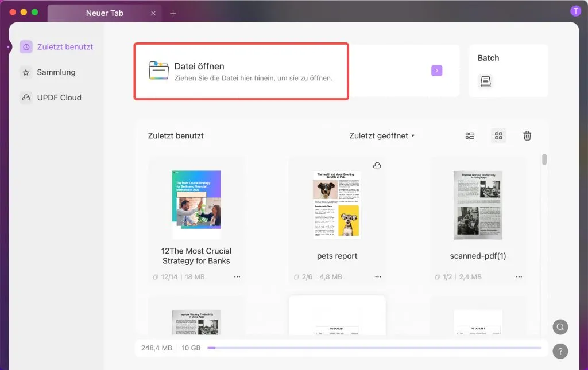Click the help question mark icon
Screen dimensions: 588x370
560,351
